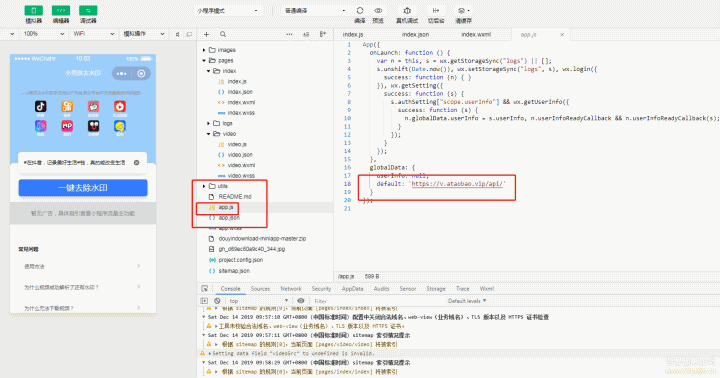Switch to the index.json tab

(415, 34)
